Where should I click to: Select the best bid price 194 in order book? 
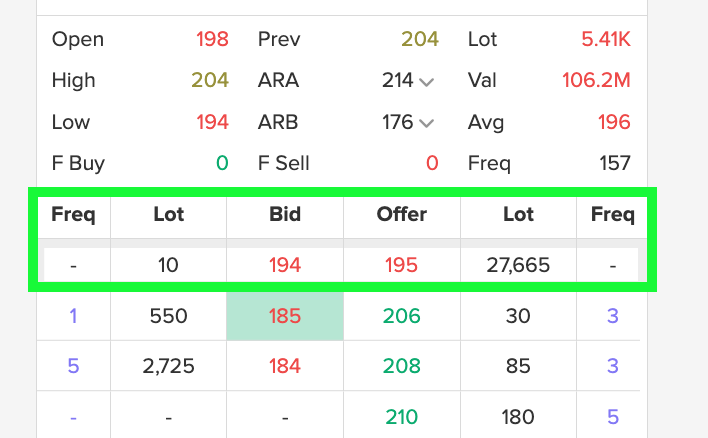pyautogui.click(x=285, y=266)
